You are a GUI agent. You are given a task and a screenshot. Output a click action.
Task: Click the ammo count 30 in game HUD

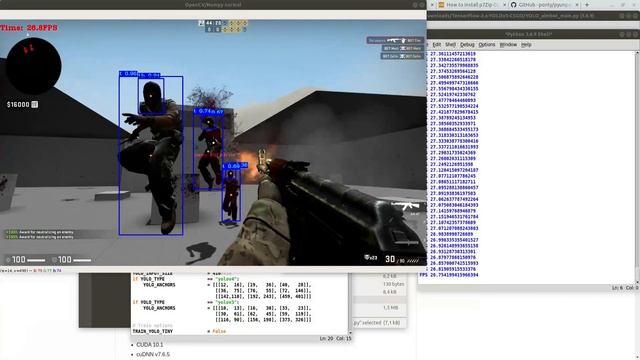pos(390,259)
